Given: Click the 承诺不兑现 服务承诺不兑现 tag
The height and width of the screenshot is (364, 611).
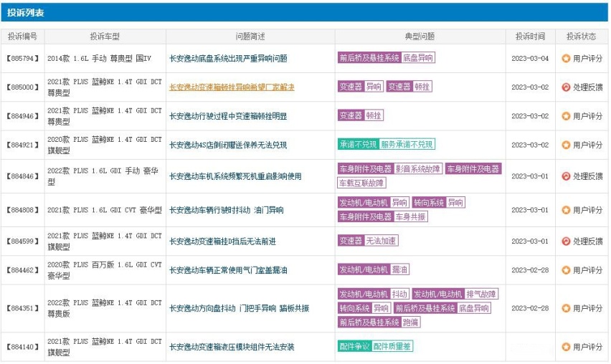Looking at the screenshot, I should click(386, 145).
